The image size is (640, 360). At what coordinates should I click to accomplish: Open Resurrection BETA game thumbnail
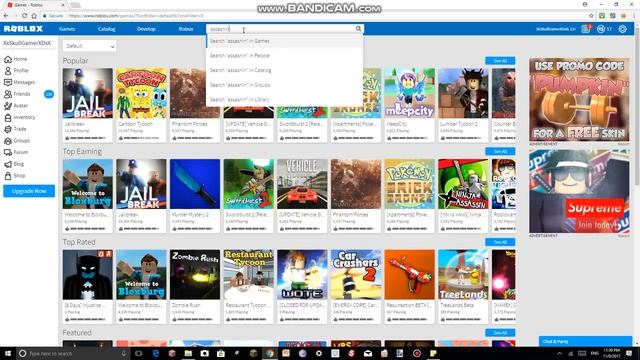pos(409,275)
